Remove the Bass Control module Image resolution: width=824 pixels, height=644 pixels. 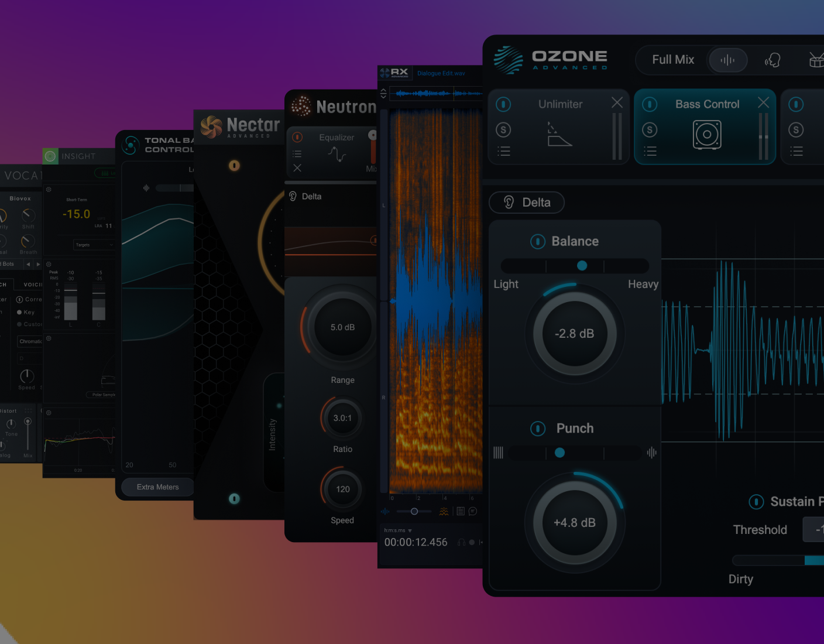pos(763,103)
